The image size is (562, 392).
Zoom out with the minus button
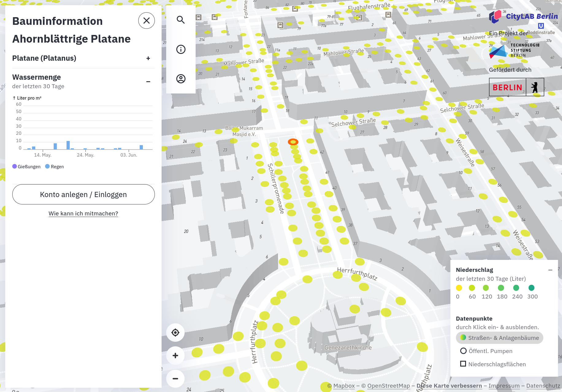click(x=175, y=379)
